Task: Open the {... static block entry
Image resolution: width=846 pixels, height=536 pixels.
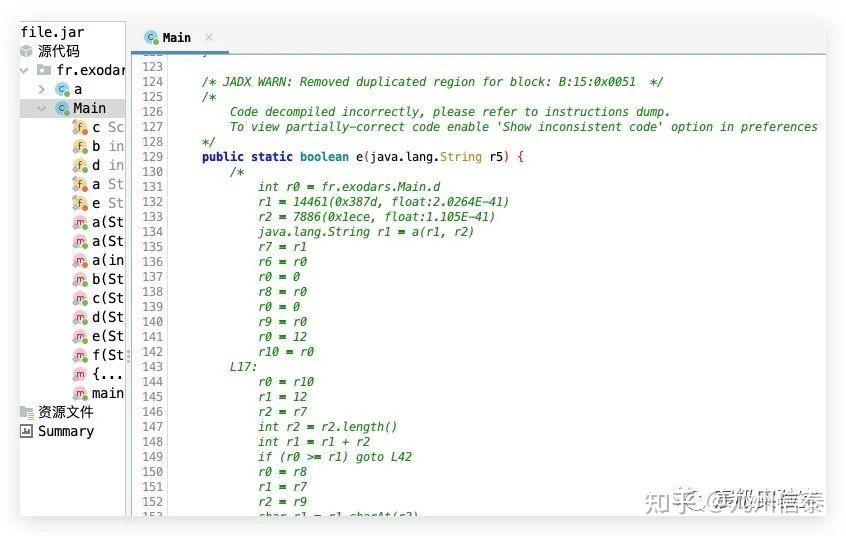Action: coord(107,374)
